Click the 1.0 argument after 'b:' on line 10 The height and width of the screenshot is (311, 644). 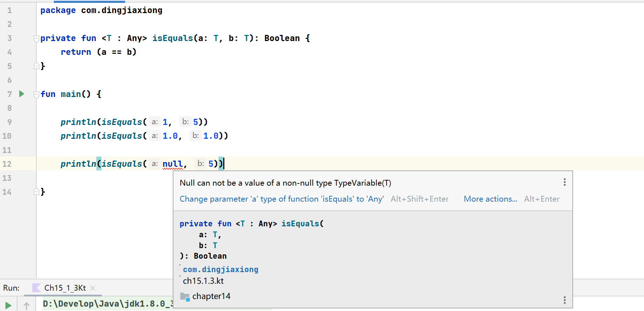coord(211,136)
